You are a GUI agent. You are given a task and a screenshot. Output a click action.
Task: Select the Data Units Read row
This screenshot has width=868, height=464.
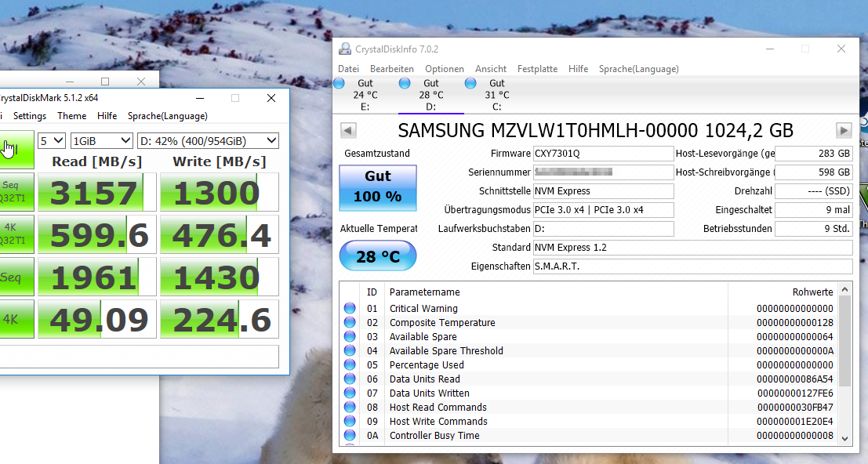click(589, 379)
